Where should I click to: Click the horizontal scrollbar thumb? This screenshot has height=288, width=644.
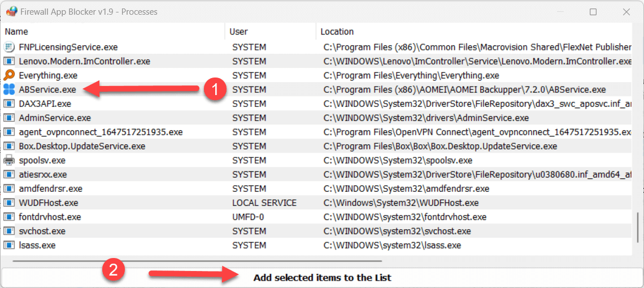[197, 261]
